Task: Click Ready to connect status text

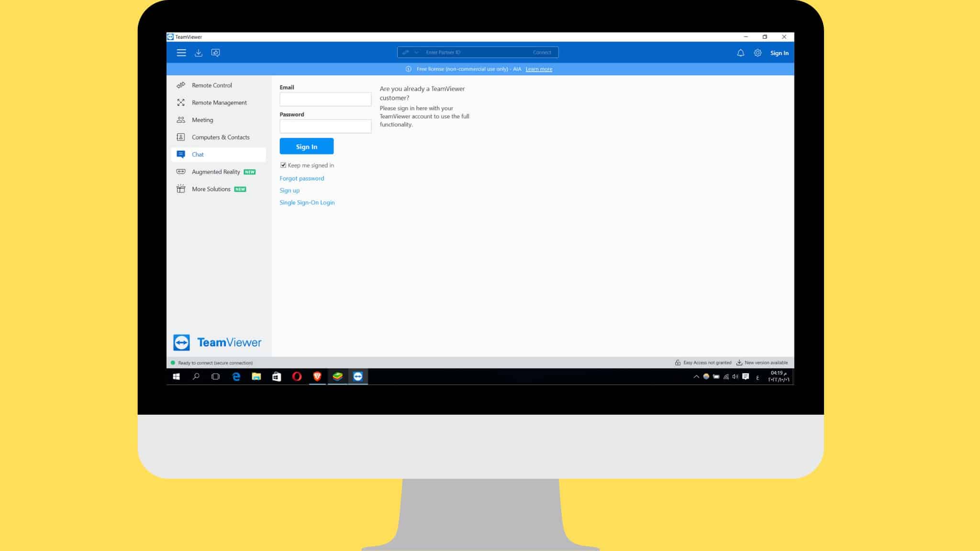Action: pyautogui.click(x=215, y=363)
